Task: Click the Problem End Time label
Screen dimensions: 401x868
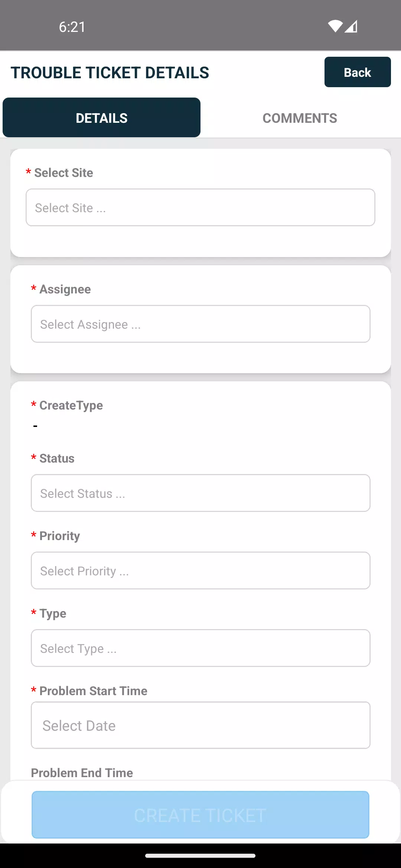Action: [82, 773]
